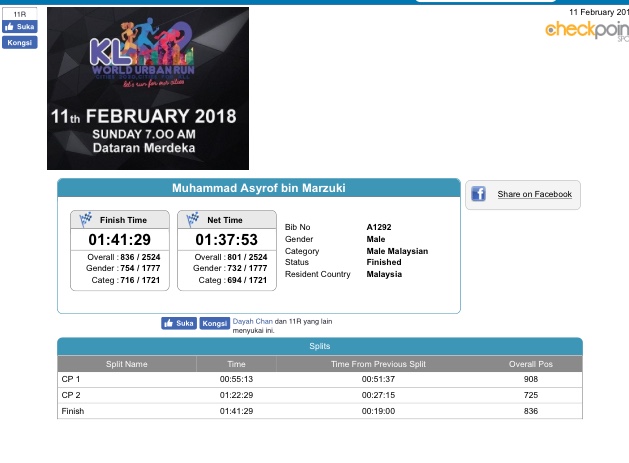Click the checkered flag icon beside Finish Time
This screenshot has width=629, height=463.
click(x=85, y=219)
